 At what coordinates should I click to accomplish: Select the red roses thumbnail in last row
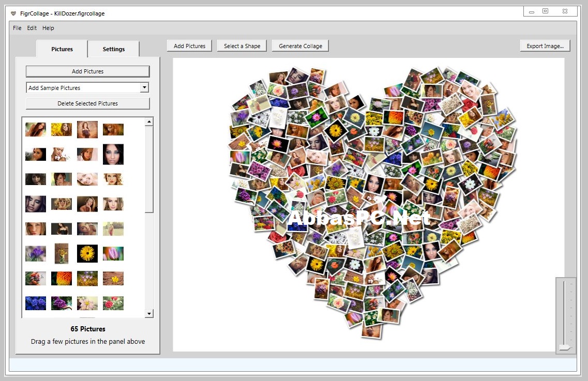[x=113, y=303]
